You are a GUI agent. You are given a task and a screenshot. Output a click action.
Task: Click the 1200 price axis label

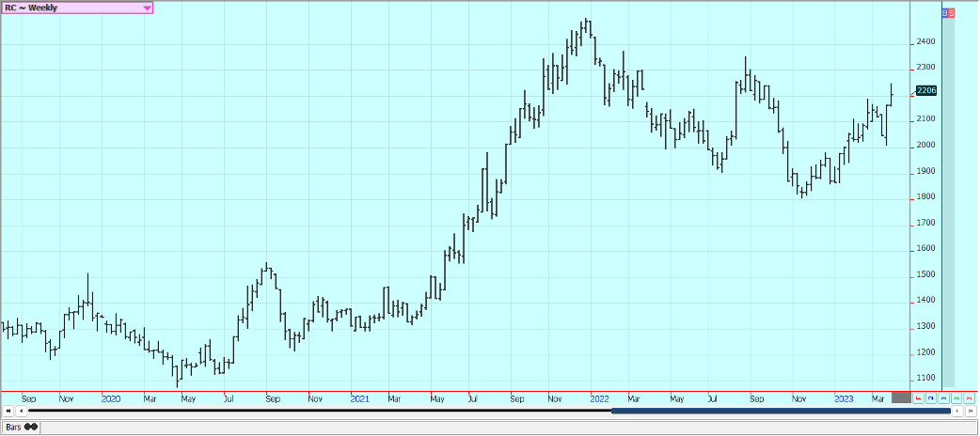[x=925, y=352]
